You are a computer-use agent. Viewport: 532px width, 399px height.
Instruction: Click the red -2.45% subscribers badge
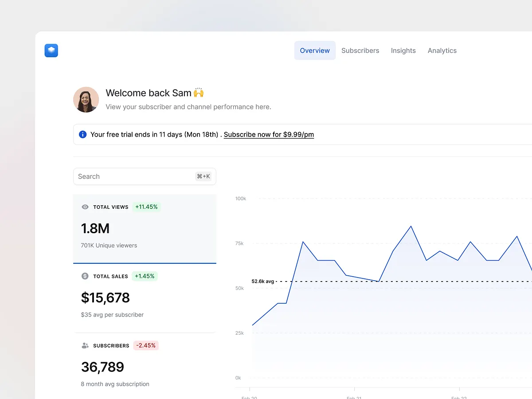point(146,345)
